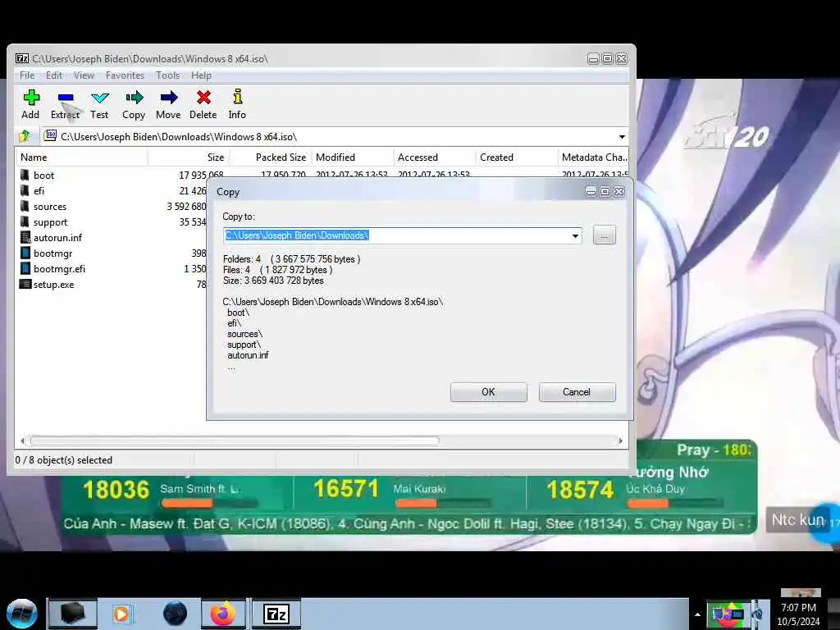The width and height of the screenshot is (840, 630).
Task: Click the dark globe taskbar icon
Action: (175, 614)
